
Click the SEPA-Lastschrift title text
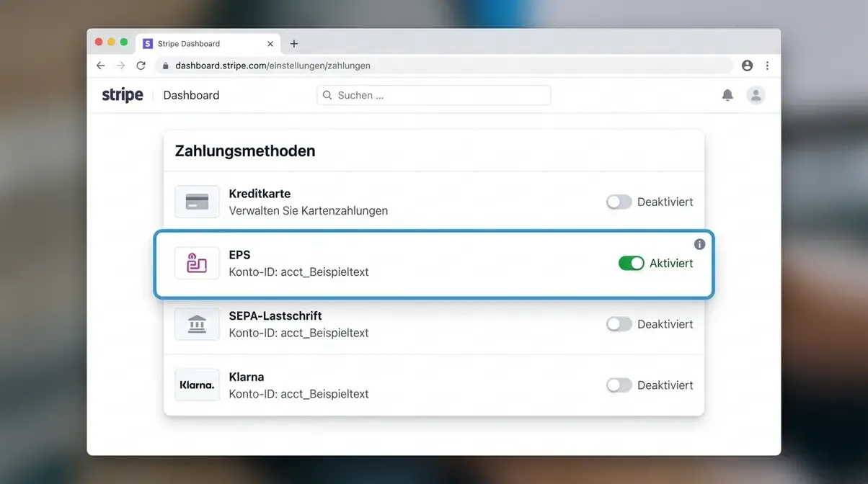point(275,316)
